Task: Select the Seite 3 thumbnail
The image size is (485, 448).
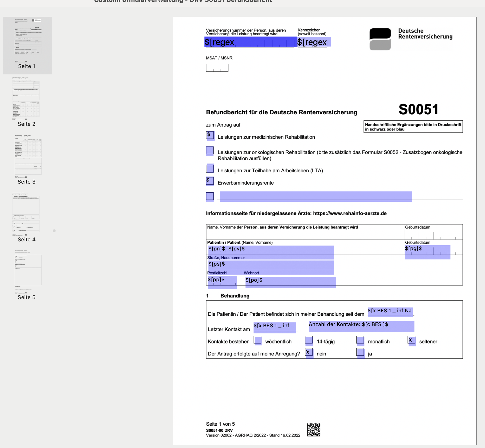Action: click(26, 160)
